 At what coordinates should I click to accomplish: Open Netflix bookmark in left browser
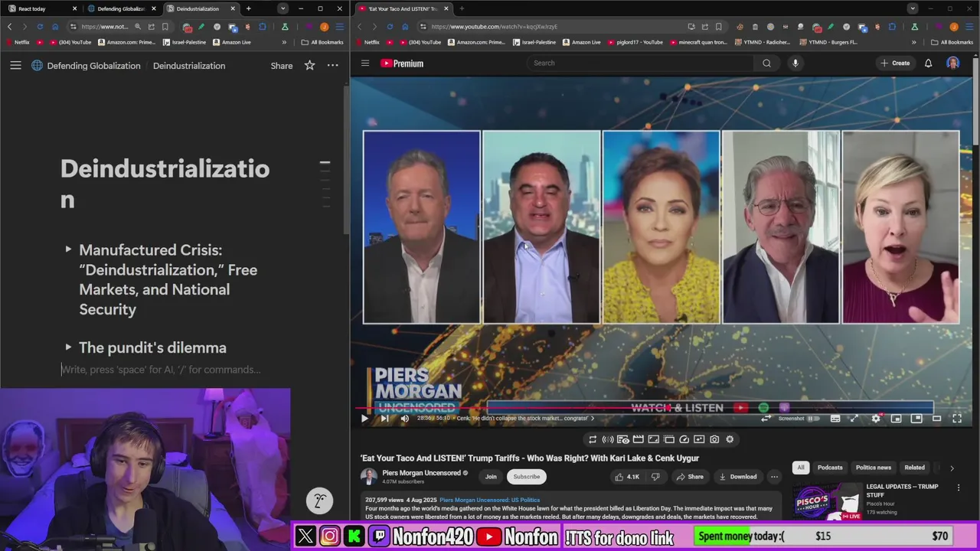click(18, 42)
